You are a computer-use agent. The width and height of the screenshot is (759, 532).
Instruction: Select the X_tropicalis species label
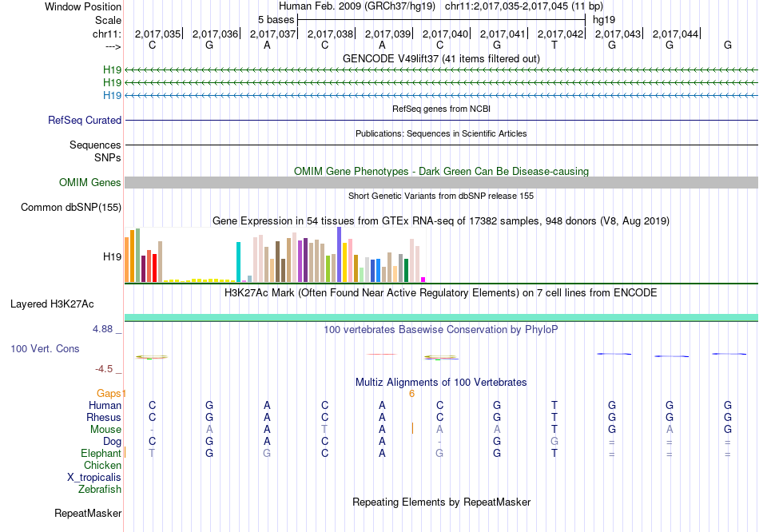click(94, 478)
